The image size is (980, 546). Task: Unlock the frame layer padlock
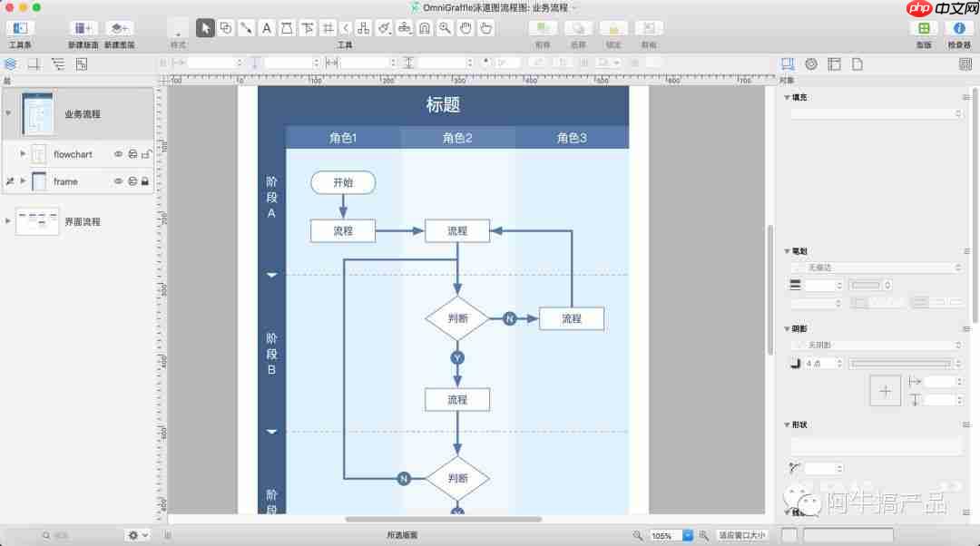(145, 181)
